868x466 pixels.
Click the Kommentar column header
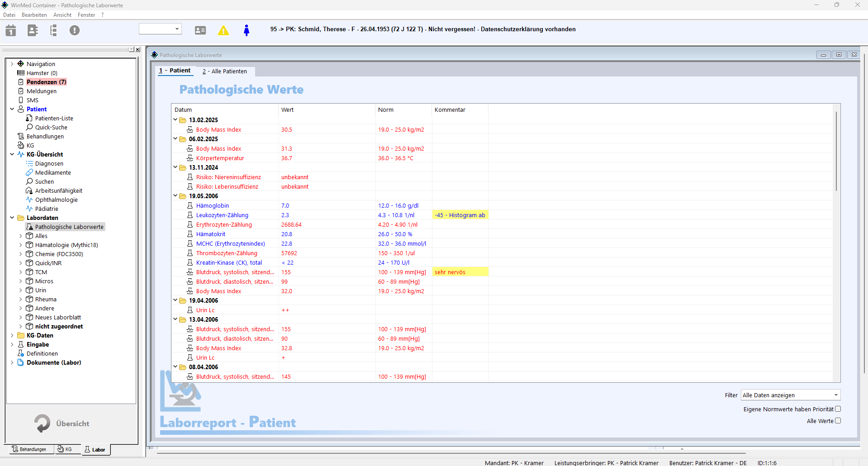[x=460, y=109]
